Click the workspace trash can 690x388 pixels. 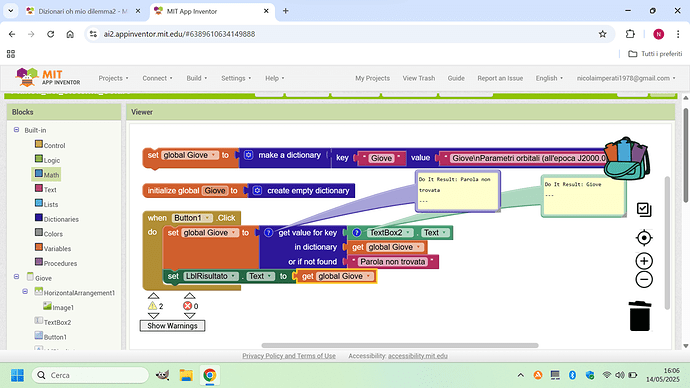[640, 316]
